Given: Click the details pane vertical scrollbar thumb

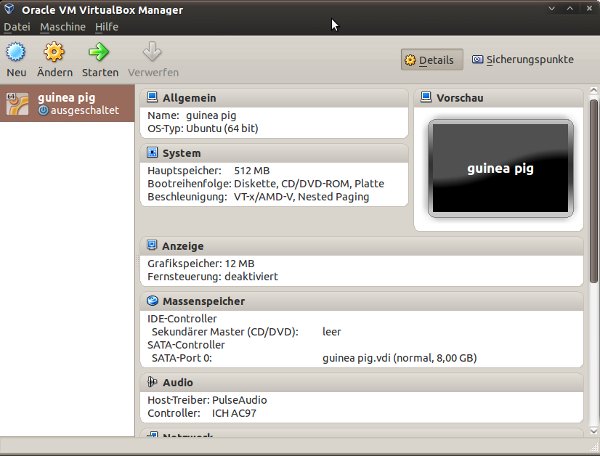Looking at the screenshot, I should tap(593, 191).
